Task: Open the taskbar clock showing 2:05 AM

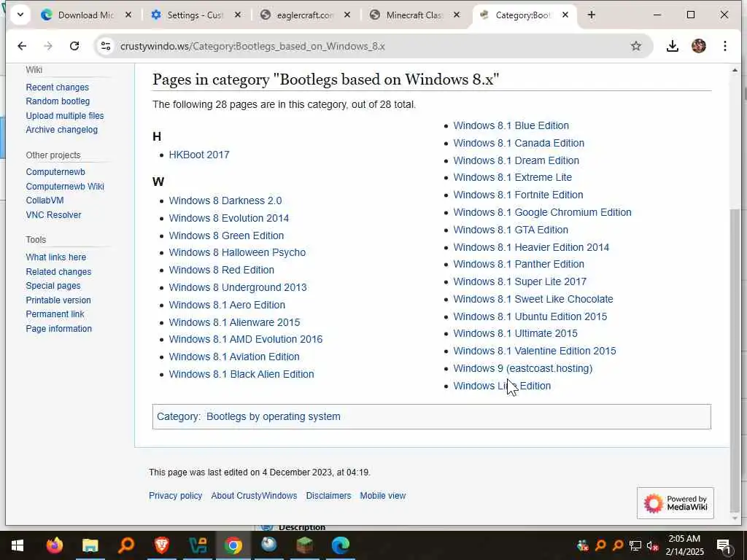Action: (x=684, y=545)
